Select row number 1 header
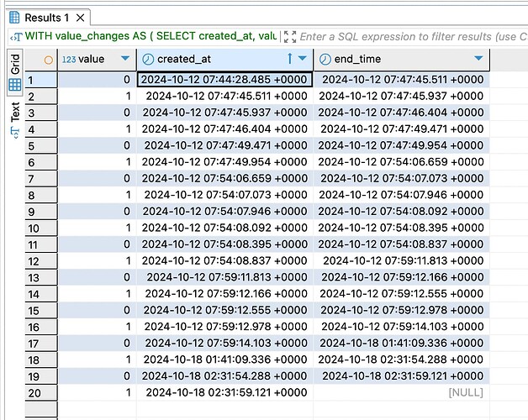Image resolution: width=528 pixels, height=420 pixels. tap(41, 80)
